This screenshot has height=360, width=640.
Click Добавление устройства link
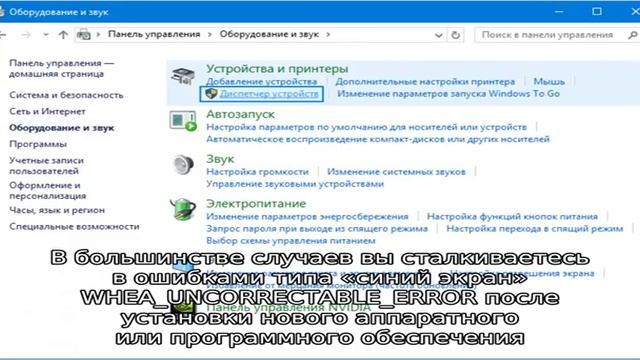click(x=261, y=82)
